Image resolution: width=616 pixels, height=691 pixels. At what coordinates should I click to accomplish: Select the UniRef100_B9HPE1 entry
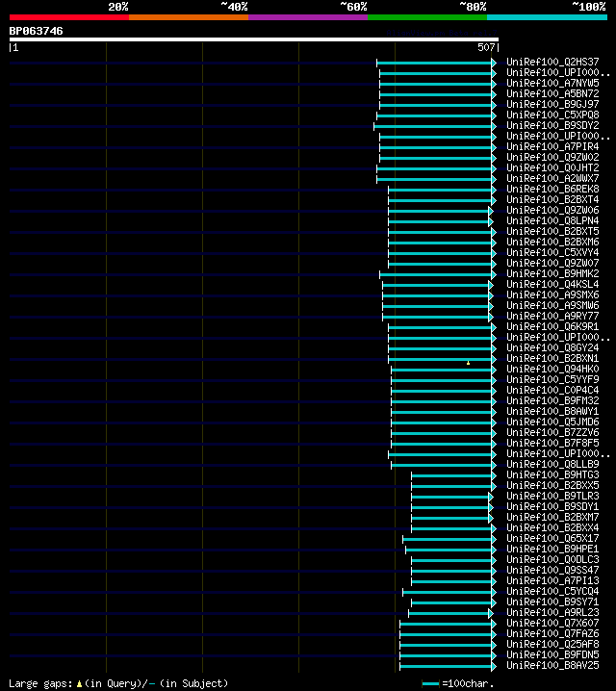pyautogui.click(x=552, y=549)
